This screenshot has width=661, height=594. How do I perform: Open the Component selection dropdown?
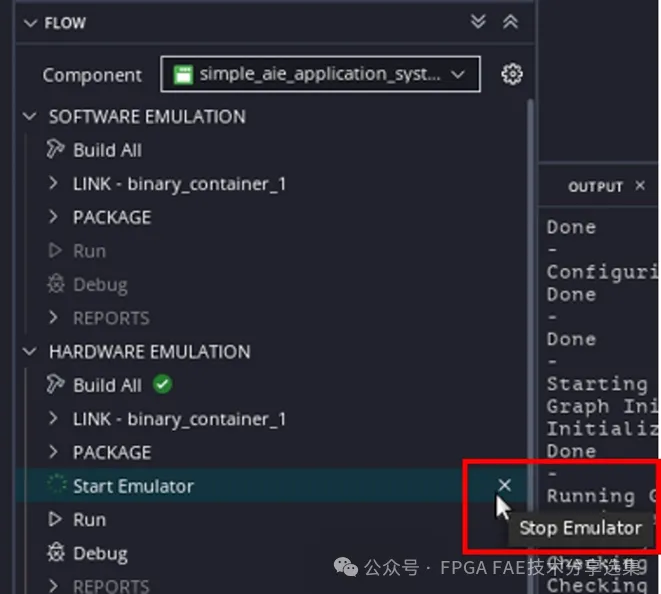click(320, 74)
